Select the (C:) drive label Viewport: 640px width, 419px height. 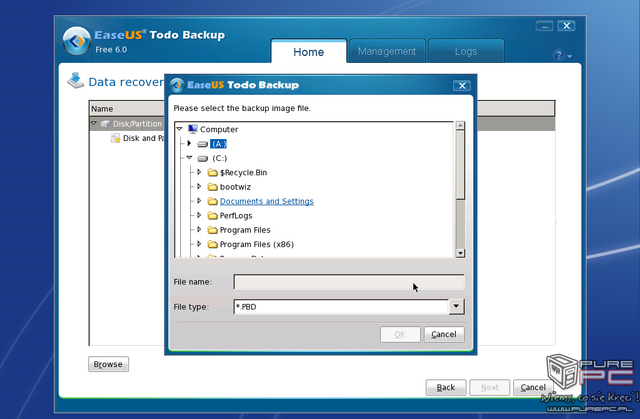click(x=219, y=158)
